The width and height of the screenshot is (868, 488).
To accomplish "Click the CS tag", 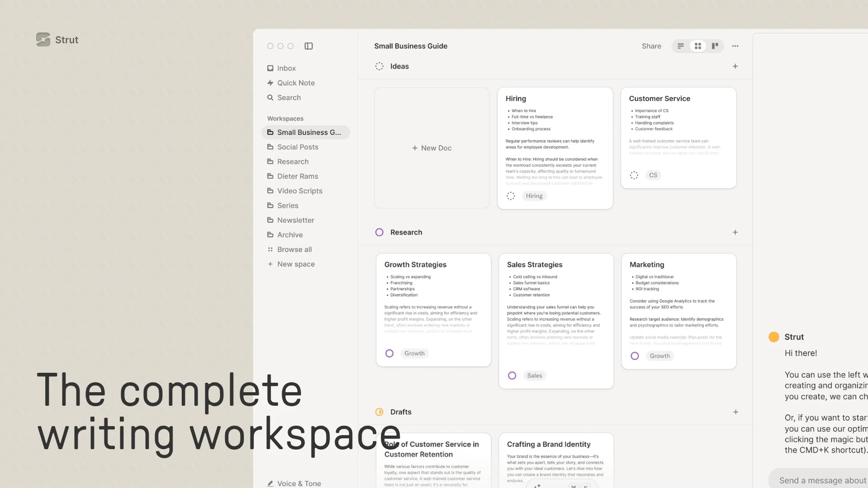I will [x=653, y=175].
